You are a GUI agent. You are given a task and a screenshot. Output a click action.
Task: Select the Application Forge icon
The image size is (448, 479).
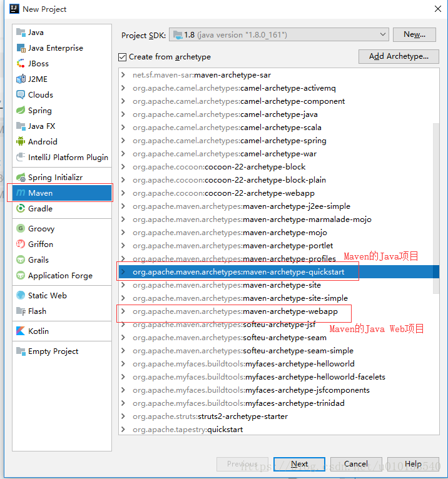21,275
